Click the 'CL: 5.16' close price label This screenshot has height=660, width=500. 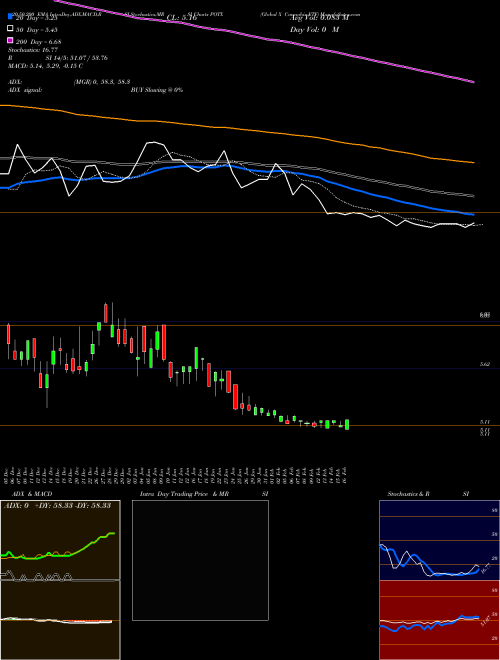tap(182, 18)
